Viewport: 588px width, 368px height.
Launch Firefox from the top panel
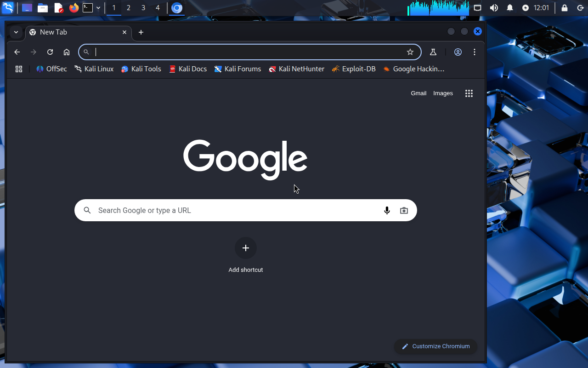(x=74, y=8)
